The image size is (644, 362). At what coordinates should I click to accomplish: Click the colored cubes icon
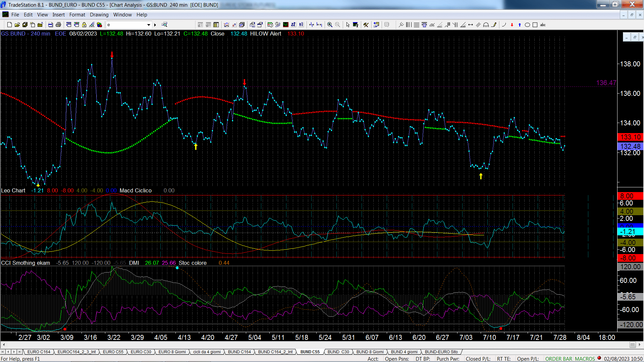(x=100, y=25)
